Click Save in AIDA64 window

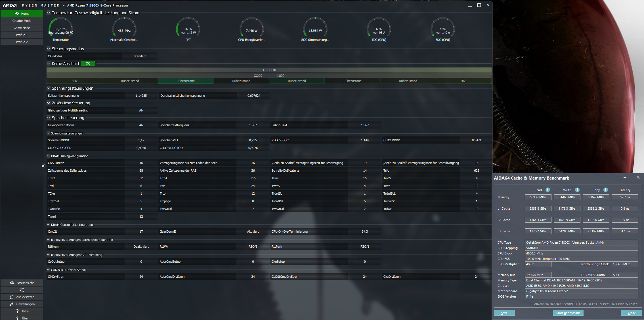(504, 313)
